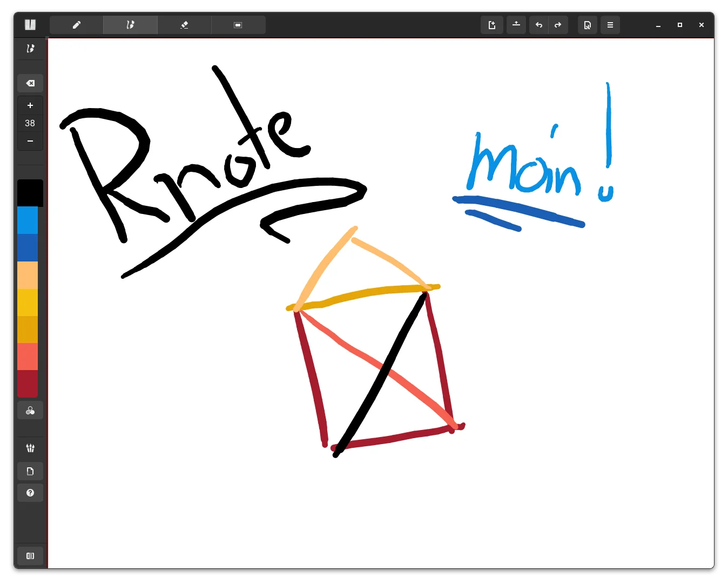Pick the dark blue color swatch
Image resolution: width=728 pixels, height=584 pixels.
28,248
